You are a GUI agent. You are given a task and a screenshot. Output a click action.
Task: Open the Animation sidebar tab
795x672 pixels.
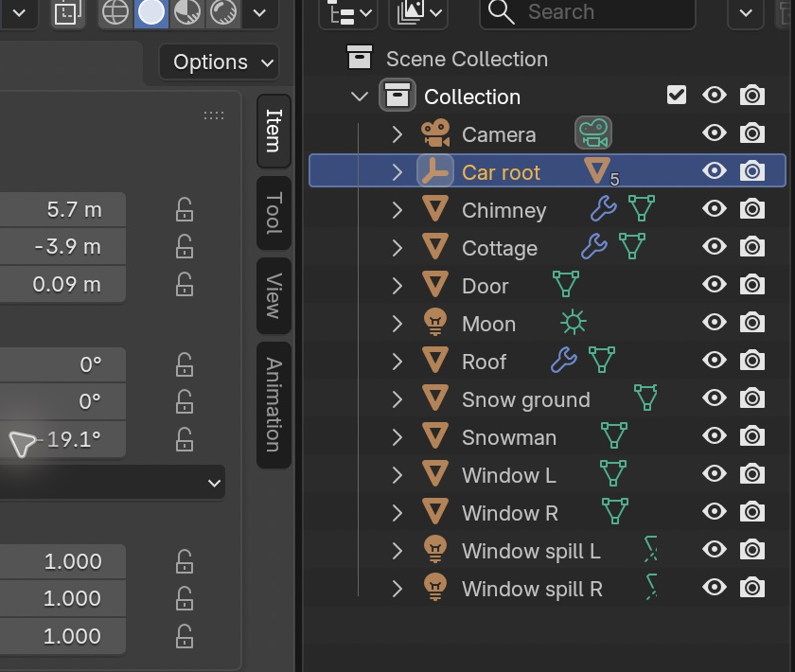(x=274, y=405)
